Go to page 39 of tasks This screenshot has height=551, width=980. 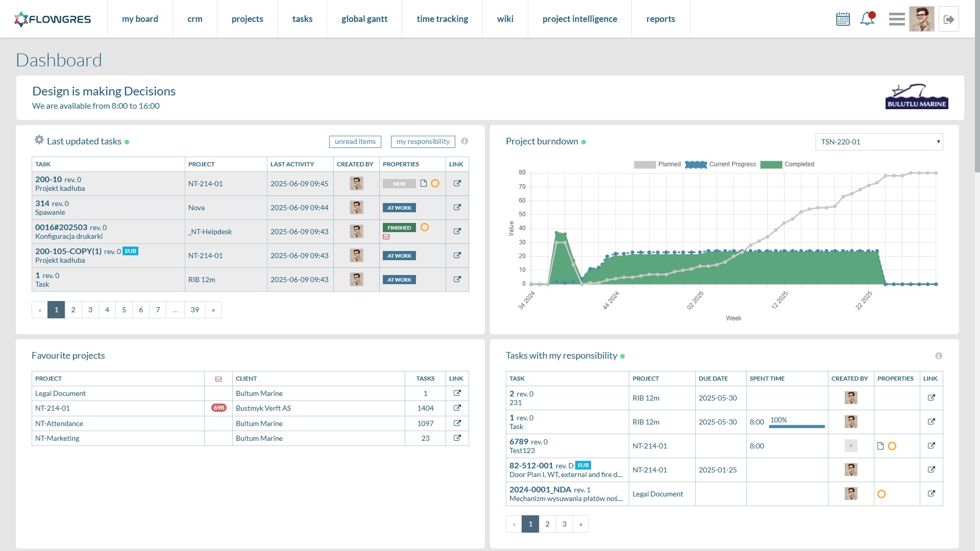[x=195, y=310]
